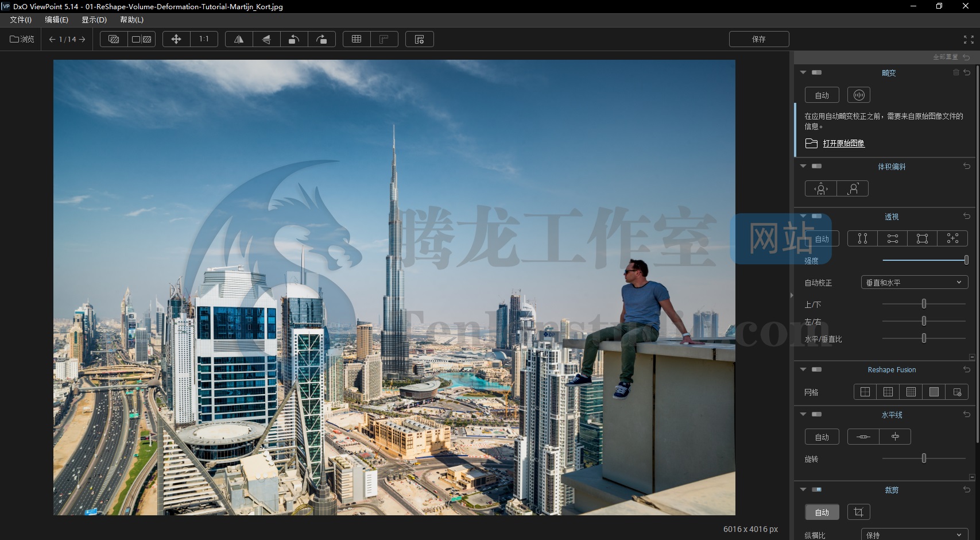Activate the manual crop tool

(x=859, y=512)
